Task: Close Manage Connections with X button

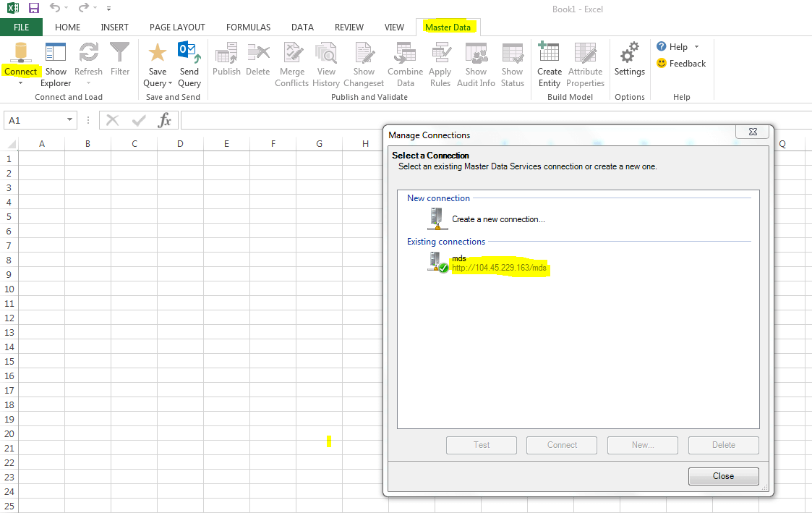Action: pyautogui.click(x=753, y=132)
